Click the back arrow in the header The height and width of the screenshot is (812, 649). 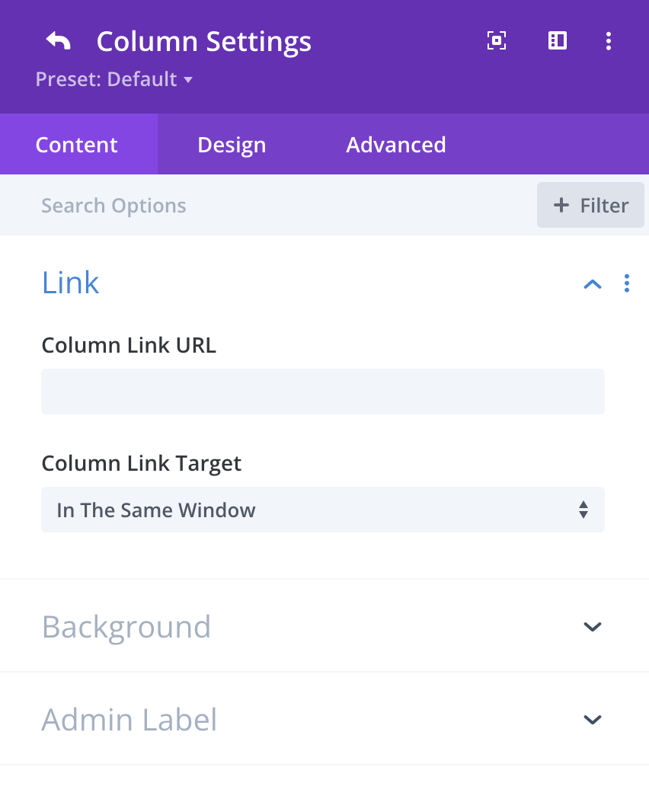pyautogui.click(x=58, y=41)
